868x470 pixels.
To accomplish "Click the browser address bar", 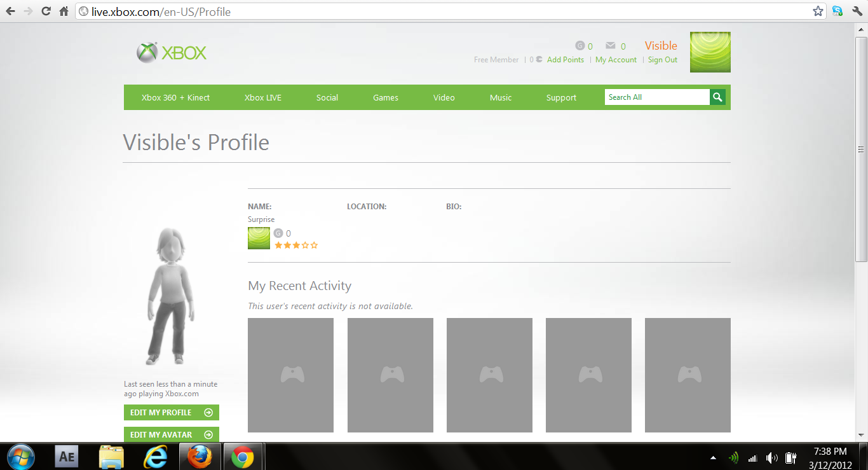I will pos(451,11).
